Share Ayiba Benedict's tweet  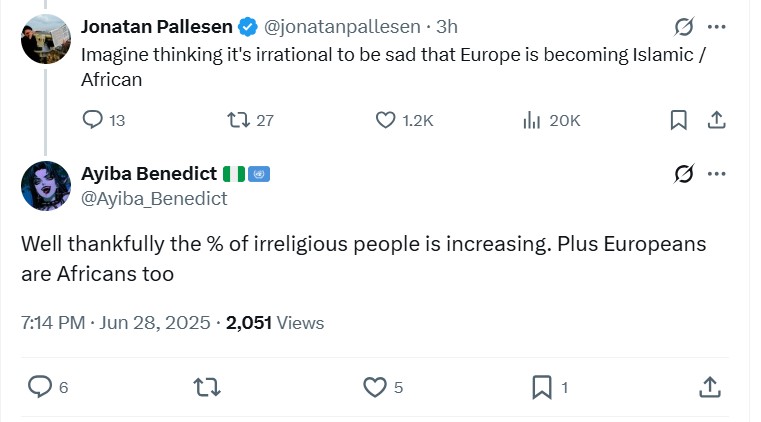(710, 387)
